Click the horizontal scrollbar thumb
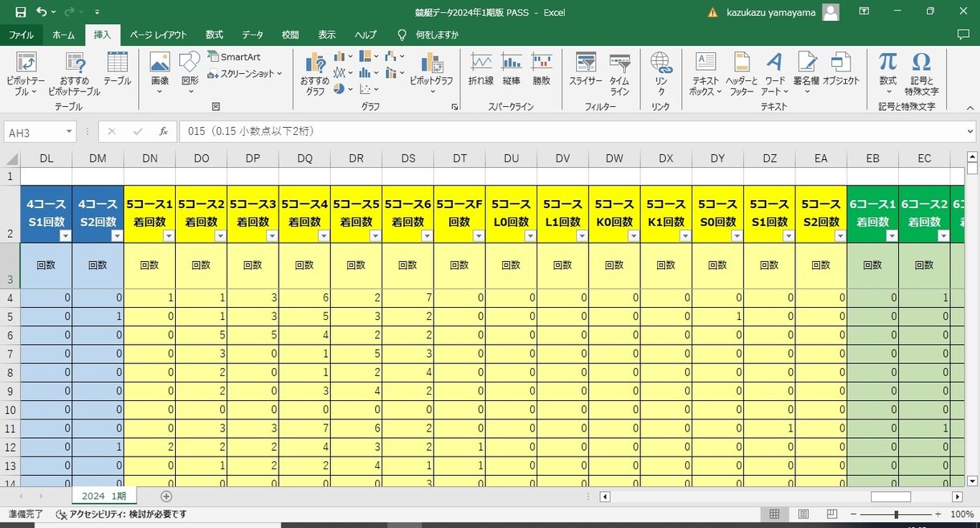980x528 pixels. (891, 497)
